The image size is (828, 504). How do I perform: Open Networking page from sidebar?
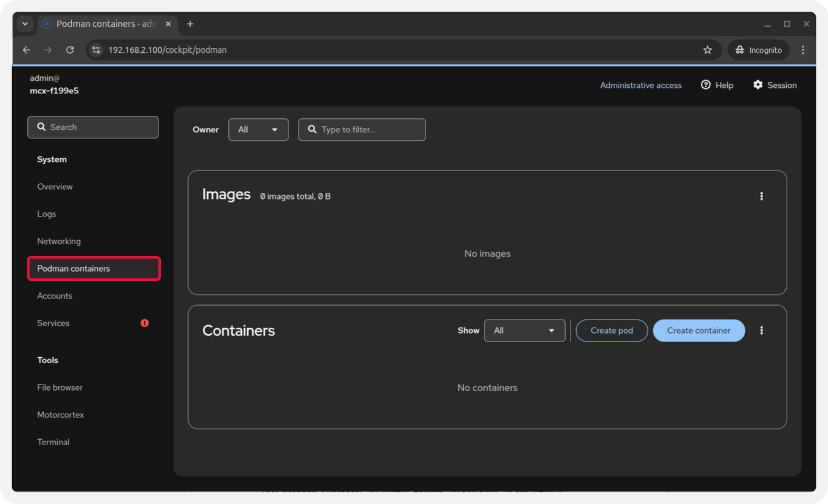coord(59,241)
